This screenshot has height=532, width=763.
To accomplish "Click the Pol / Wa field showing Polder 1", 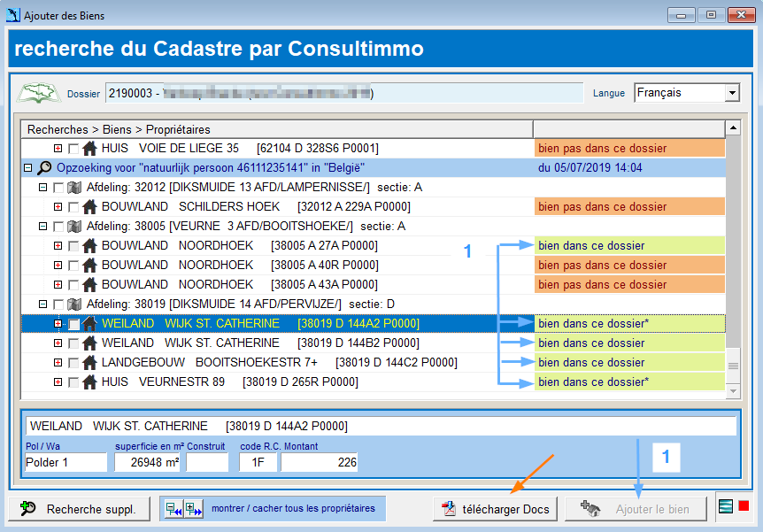I will tap(66, 462).
